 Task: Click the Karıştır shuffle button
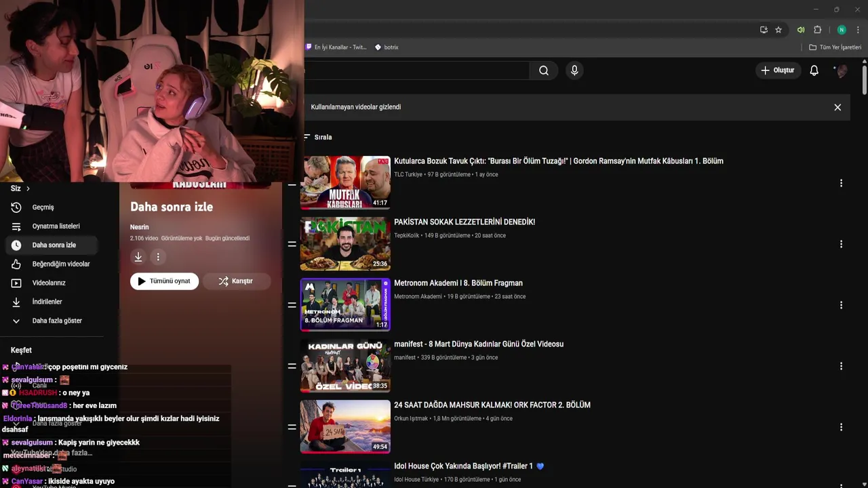tap(236, 281)
